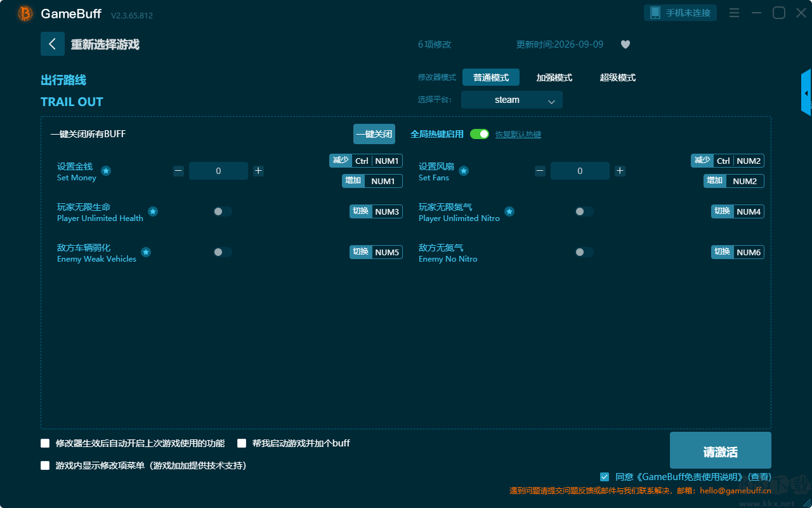
Task: Click the update time 2026-09-09 text
Action: [x=560, y=44]
